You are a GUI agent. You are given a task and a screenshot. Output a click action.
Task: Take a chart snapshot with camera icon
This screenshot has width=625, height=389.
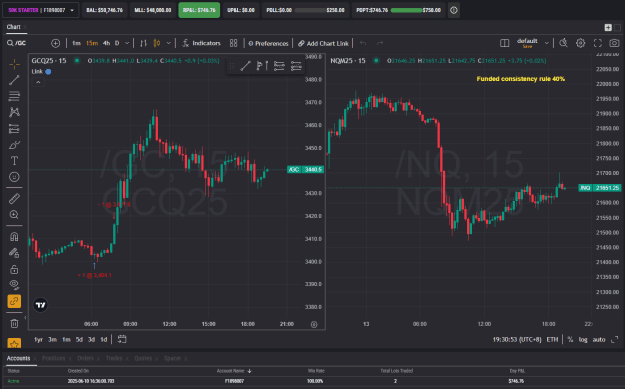614,43
